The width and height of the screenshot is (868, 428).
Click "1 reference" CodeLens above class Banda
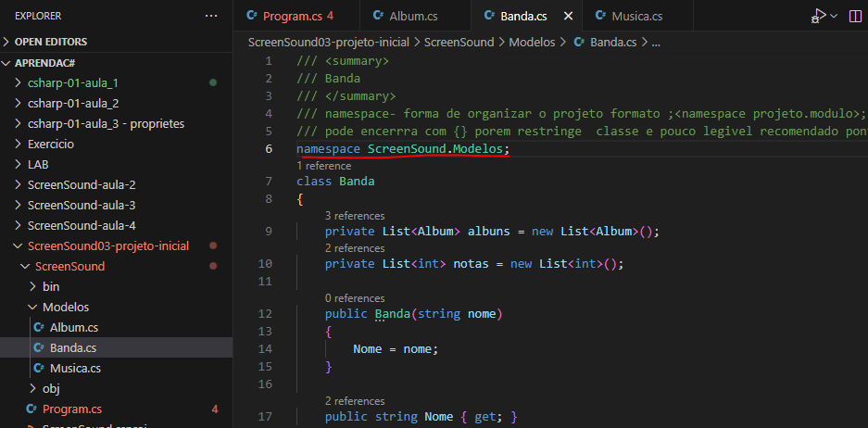[x=323, y=166]
